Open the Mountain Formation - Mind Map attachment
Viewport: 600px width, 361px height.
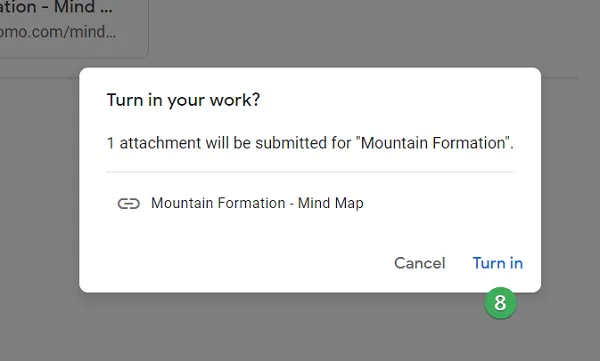pyautogui.click(x=257, y=203)
